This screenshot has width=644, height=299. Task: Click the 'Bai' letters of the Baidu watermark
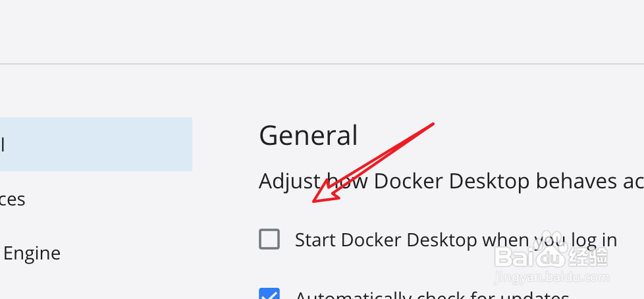pyautogui.click(x=515, y=258)
